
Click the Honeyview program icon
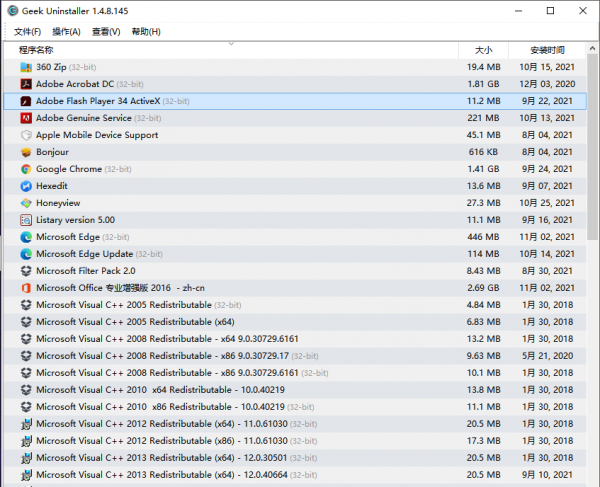pos(26,203)
